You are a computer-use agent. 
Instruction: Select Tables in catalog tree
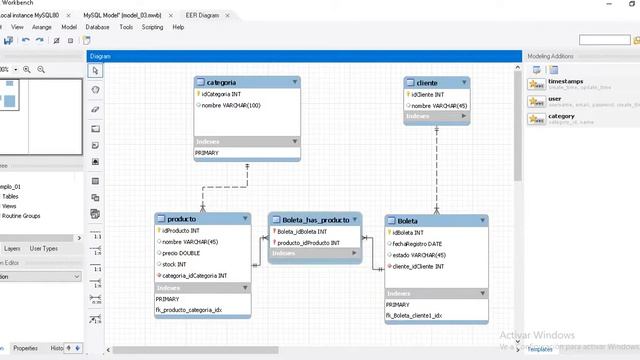pos(10,196)
